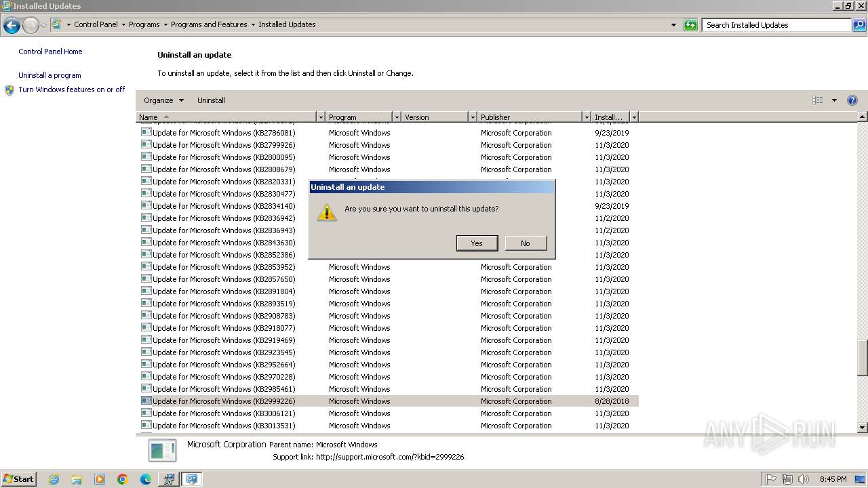Open Publisher column filter dropdown
Viewport: 868px width, 488px height.
[587, 117]
